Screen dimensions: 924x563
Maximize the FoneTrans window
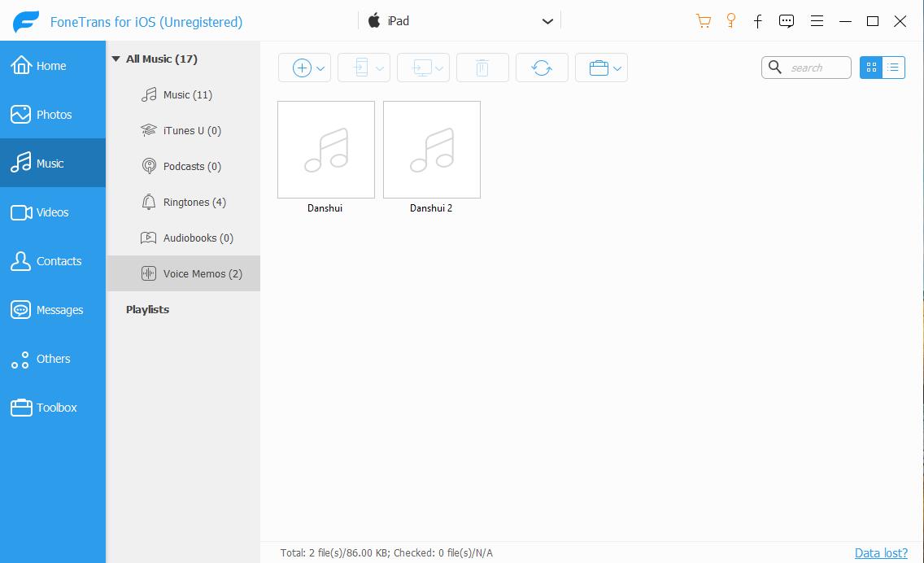coord(873,21)
